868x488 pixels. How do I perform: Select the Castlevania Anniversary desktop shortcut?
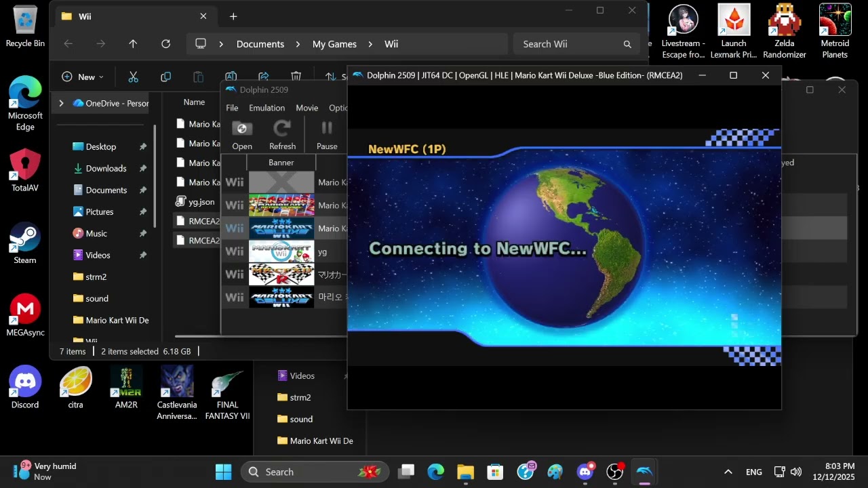tap(177, 392)
